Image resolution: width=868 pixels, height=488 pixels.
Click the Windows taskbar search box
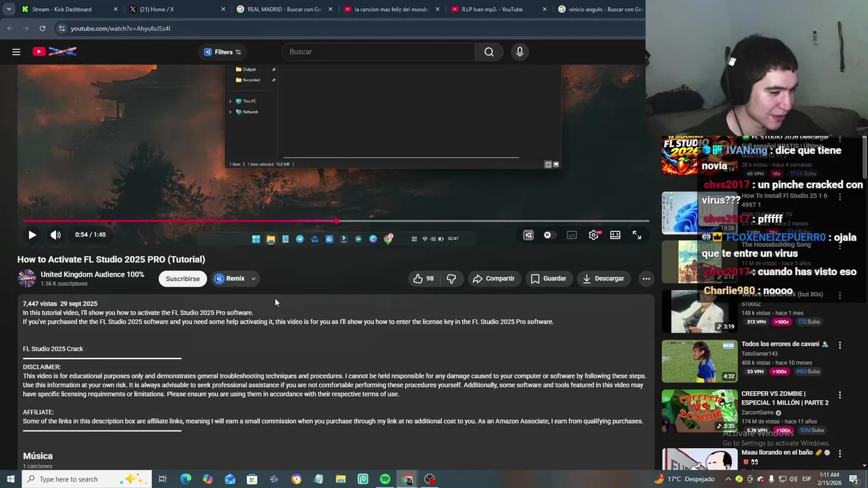pyautogui.click(x=87, y=479)
